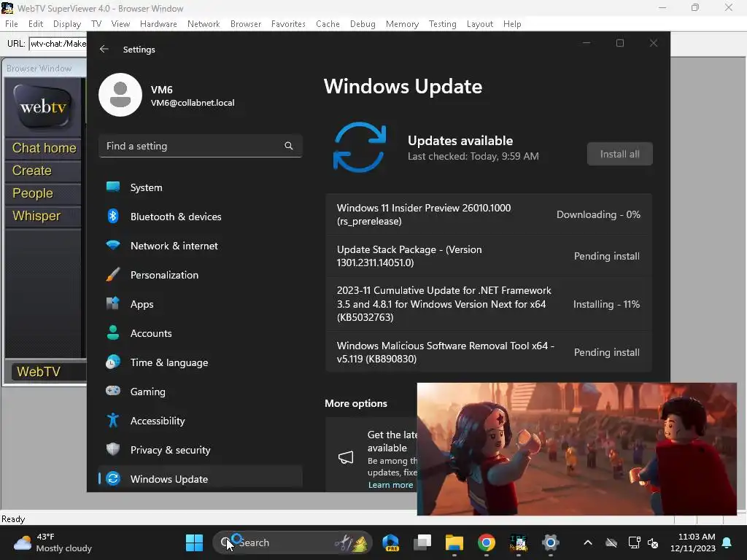Click Whisper in WebTV sidebar

pyautogui.click(x=44, y=216)
